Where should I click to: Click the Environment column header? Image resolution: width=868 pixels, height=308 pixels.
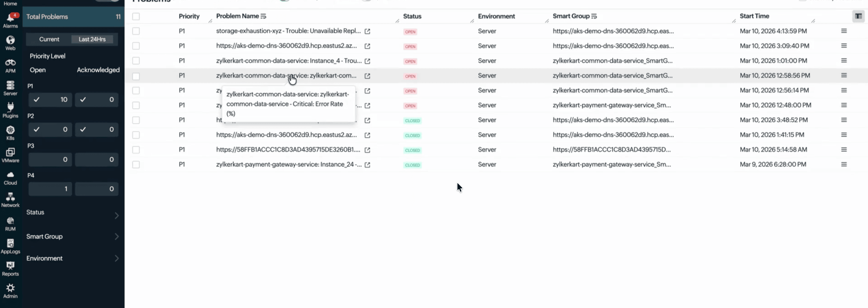(496, 16)
